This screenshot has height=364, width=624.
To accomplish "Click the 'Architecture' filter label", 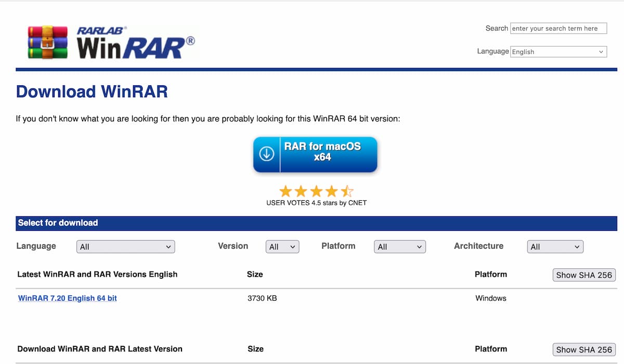I will pyautogui.click(x=478, y=246).
